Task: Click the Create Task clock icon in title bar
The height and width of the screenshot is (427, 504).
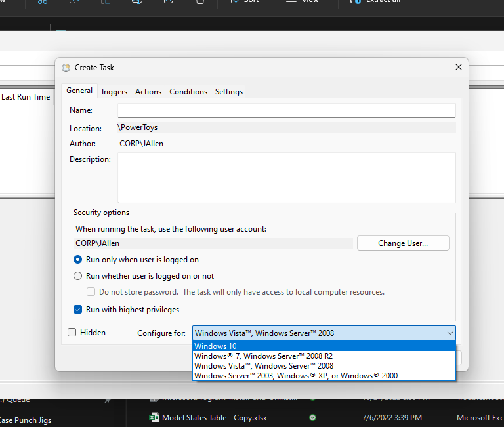Action: [x=66, y=68]
